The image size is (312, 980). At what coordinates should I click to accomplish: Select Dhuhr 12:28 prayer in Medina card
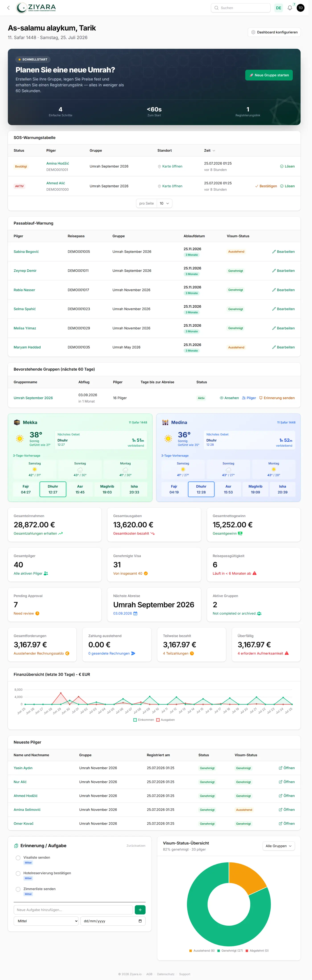(201, 489)
